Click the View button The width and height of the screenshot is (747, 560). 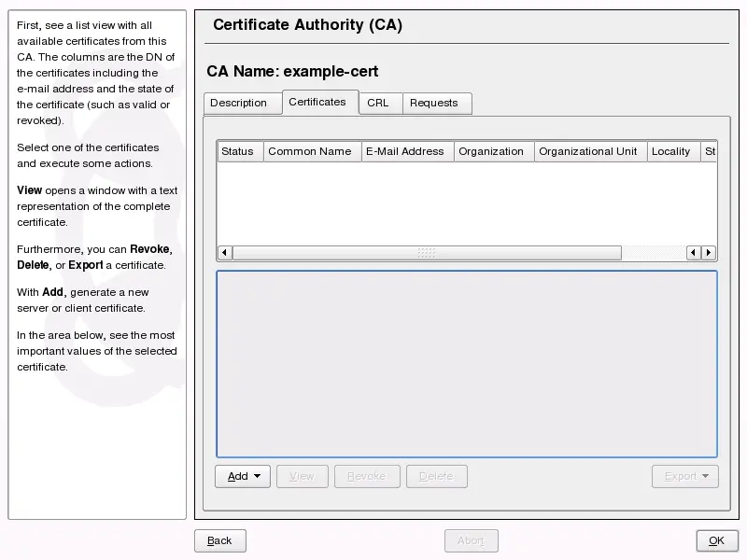point(302,476)
